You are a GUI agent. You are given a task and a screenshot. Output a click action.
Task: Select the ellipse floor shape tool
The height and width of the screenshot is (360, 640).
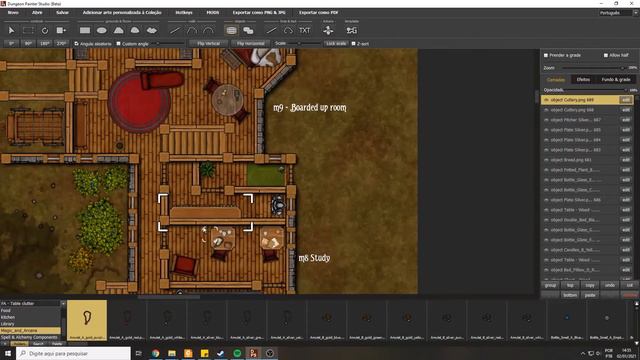pyautogui.click(x=102, y=31)
